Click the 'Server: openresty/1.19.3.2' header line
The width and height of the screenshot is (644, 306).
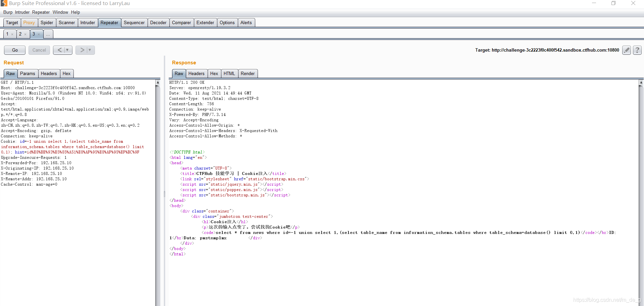200,88
